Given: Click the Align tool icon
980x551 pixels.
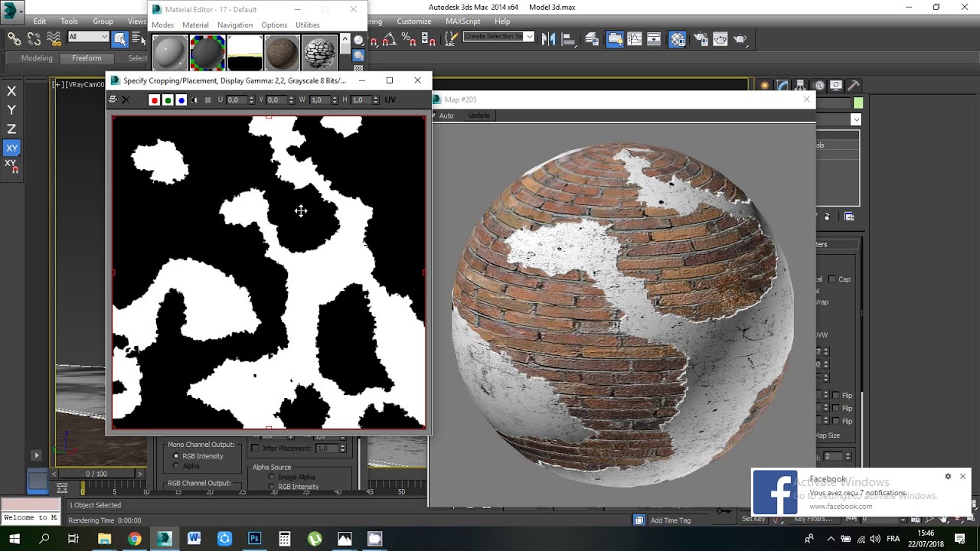Looking at the screenshot, I should 569,39.
